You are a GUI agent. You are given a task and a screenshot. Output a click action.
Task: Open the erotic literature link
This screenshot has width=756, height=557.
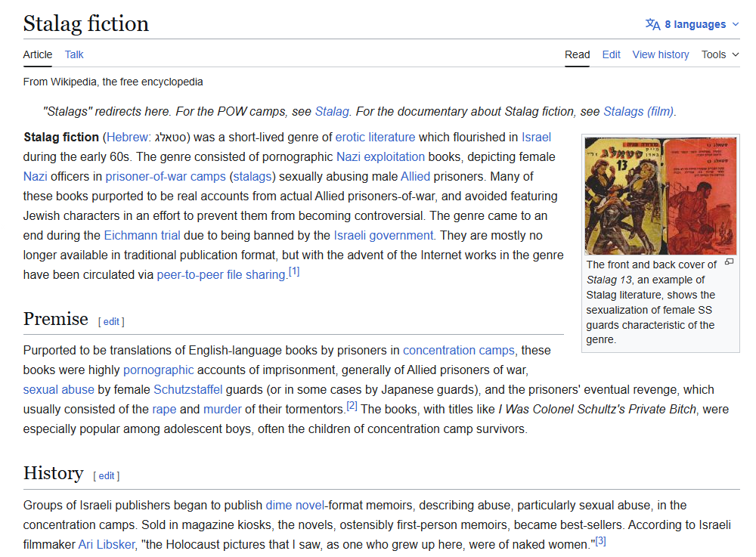point(375,138)
